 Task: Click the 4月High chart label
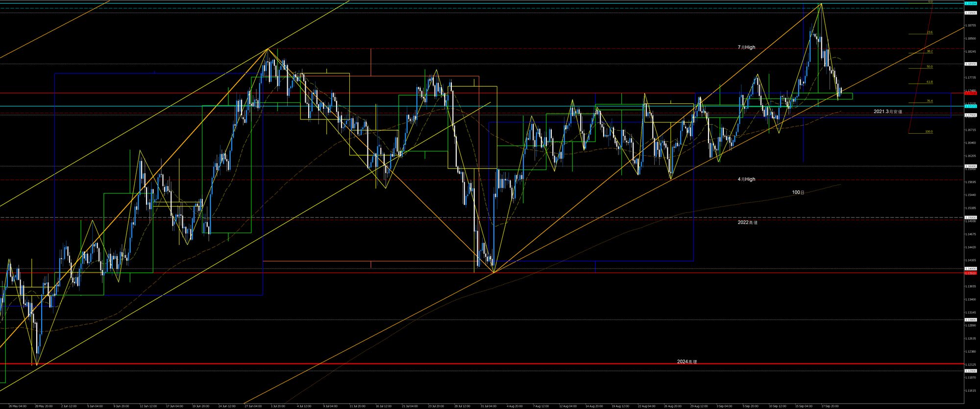[x=746, y=179]
